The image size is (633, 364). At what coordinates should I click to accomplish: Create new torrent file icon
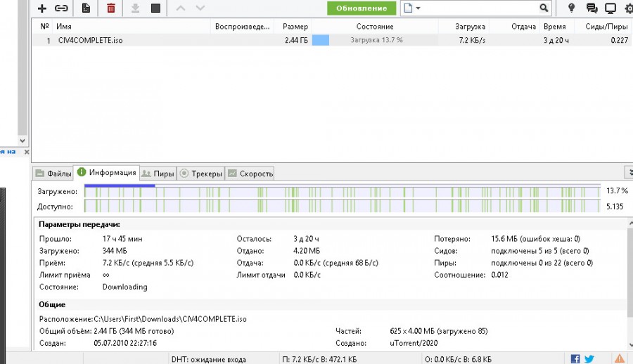[x=86, y=8]
